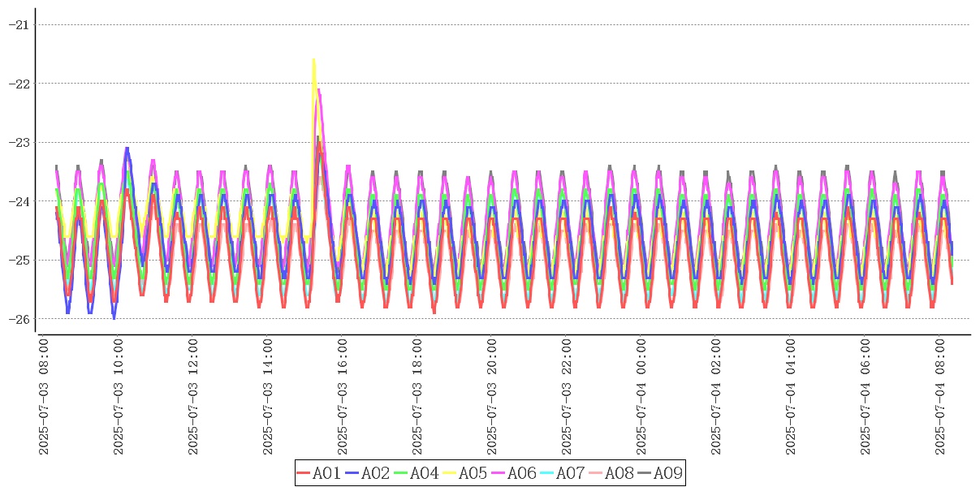Pick the 2025-07-03 20:00 time label

[x=493, y=397]
